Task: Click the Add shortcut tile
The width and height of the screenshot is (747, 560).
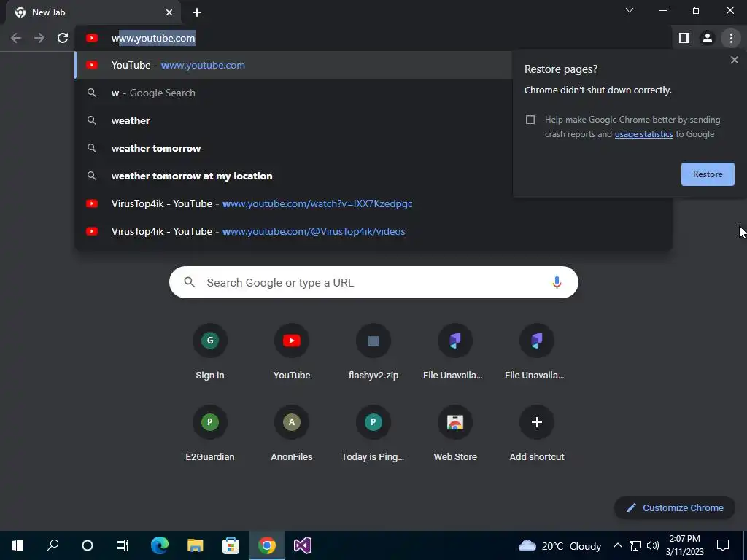Action: pos(536,433)
